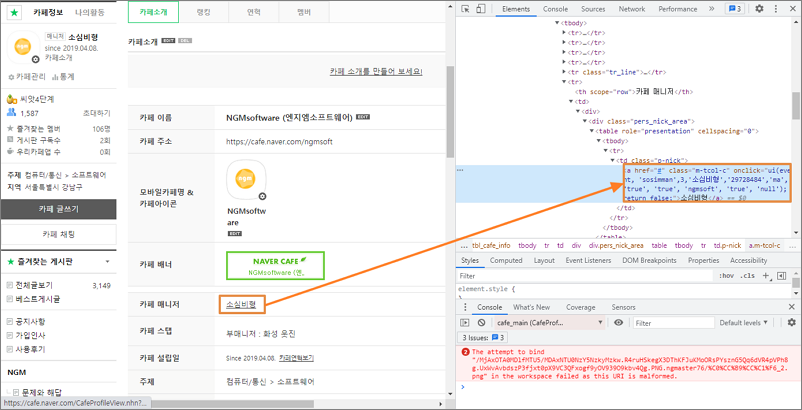Click the 카페 소개를 만들어 보세요 link

click(376, 72)
